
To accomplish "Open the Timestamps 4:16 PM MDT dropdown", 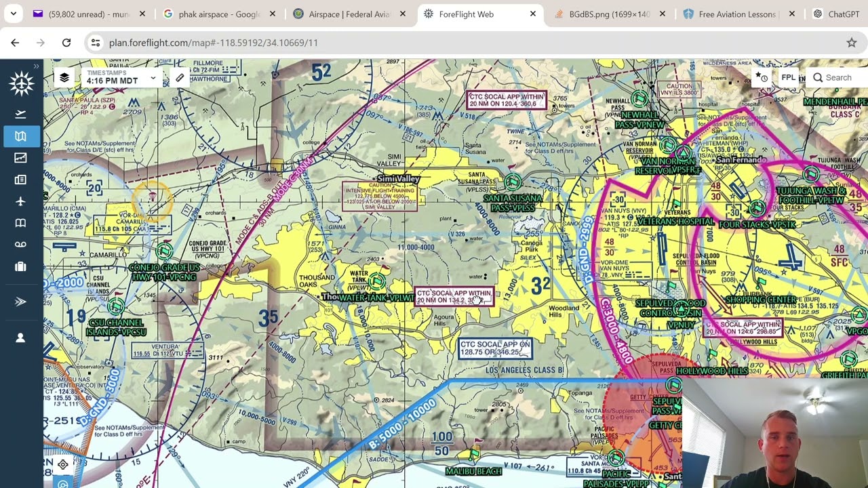I will (121, 77).
